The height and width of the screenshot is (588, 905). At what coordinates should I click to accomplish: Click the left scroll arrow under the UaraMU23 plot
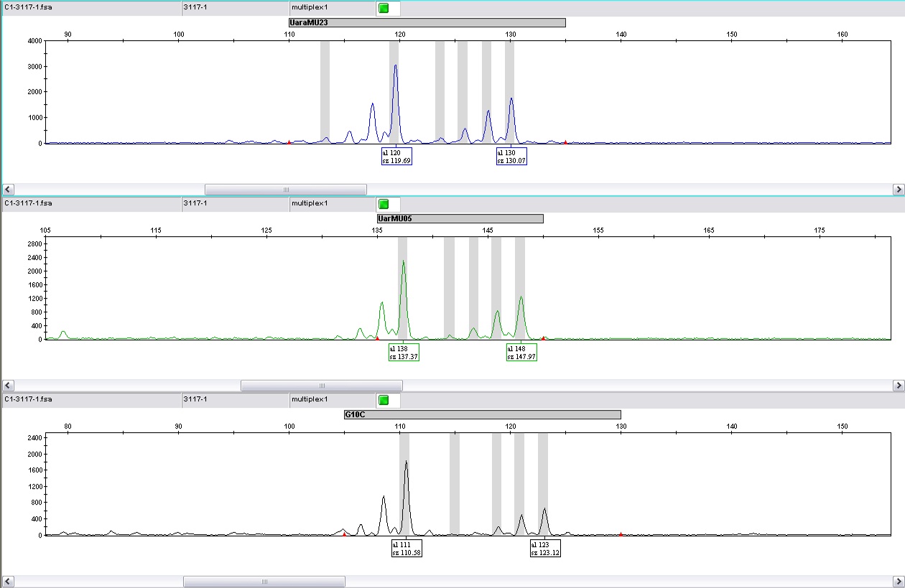click(x=7, y=190)
